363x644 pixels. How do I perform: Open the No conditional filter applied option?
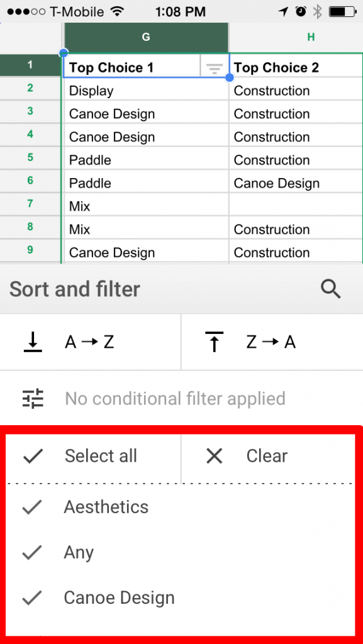coord(173,398)
